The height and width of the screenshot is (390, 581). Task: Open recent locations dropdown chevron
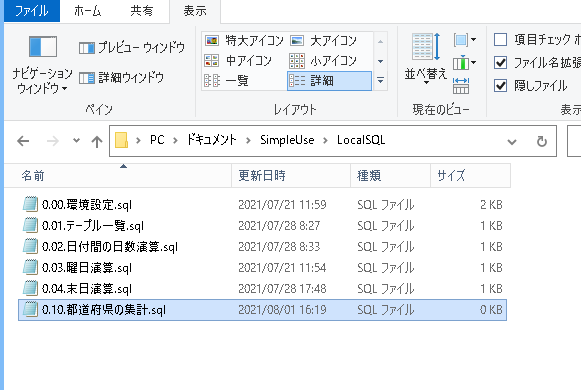coord(76,141)
